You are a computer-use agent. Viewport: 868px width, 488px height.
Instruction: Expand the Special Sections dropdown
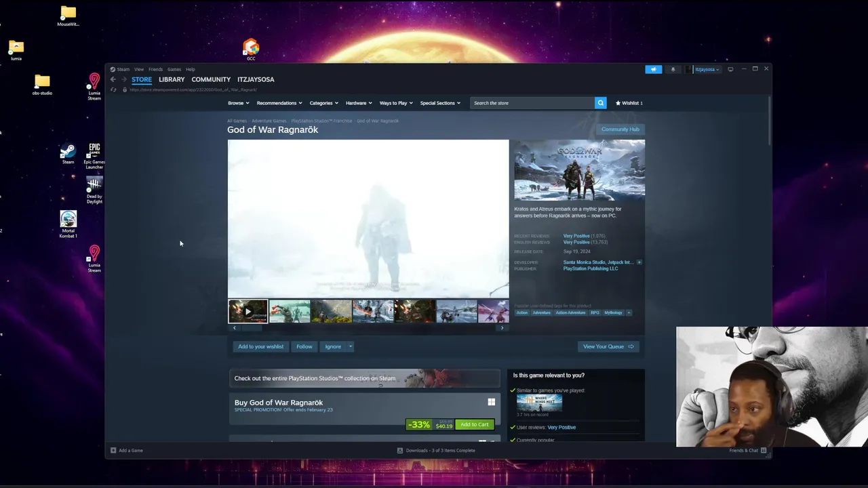pos(440,103)
